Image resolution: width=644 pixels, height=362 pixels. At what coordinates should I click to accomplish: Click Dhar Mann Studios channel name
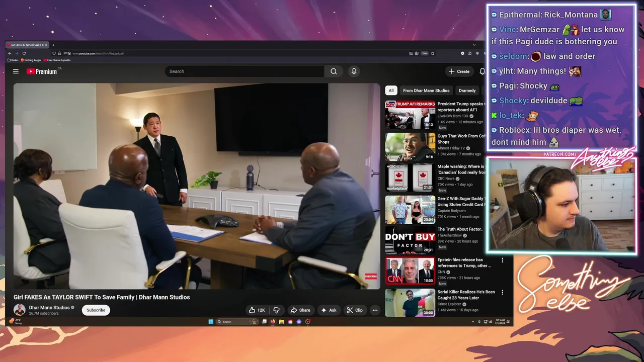tap(49, 308)
